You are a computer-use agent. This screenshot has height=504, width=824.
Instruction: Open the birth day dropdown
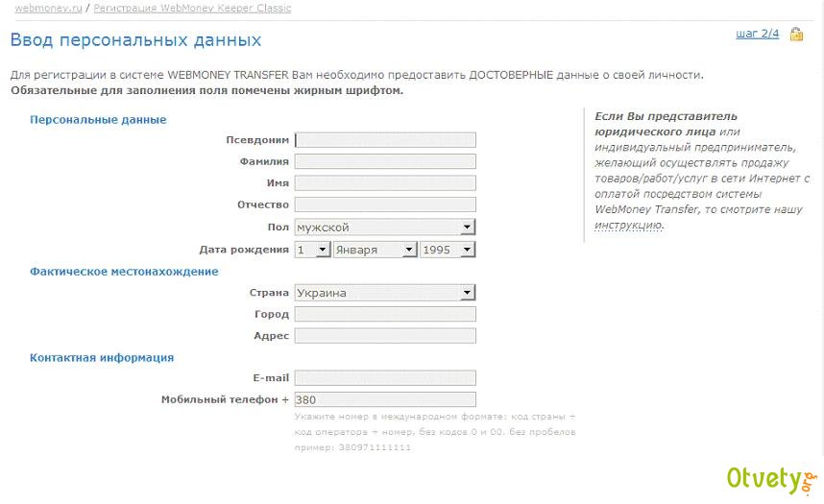coord(311,250)
